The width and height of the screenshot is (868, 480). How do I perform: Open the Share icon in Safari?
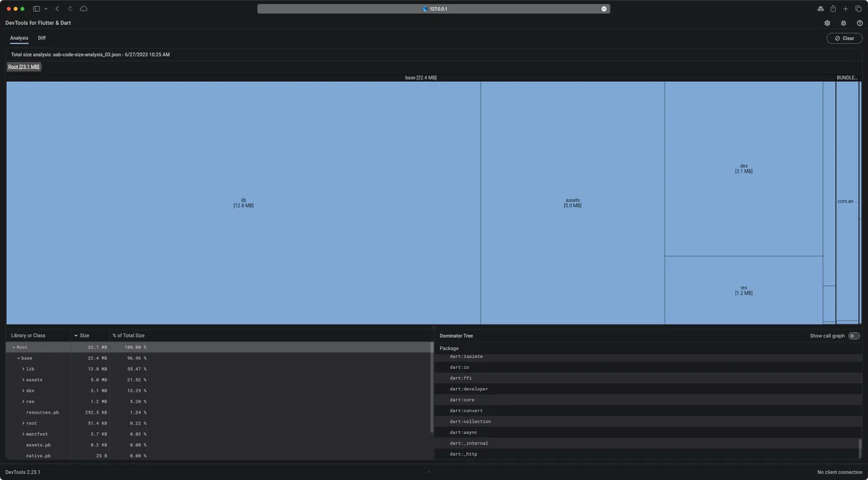click(x=833, y=9)
